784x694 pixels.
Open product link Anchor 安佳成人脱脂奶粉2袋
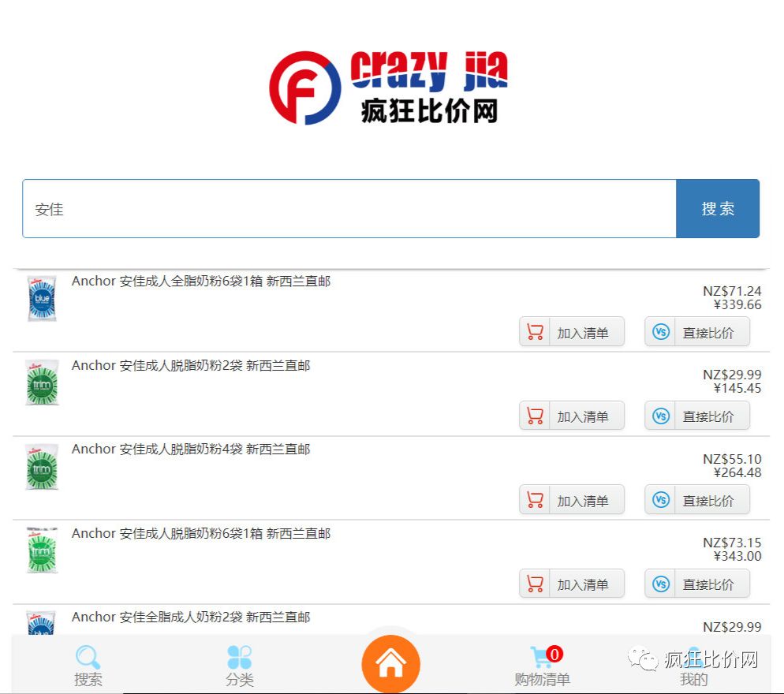click(x=189, y=365)
